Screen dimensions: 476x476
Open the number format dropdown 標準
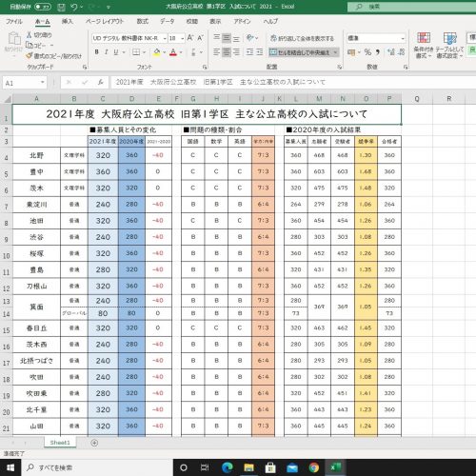tap(403, 38)
